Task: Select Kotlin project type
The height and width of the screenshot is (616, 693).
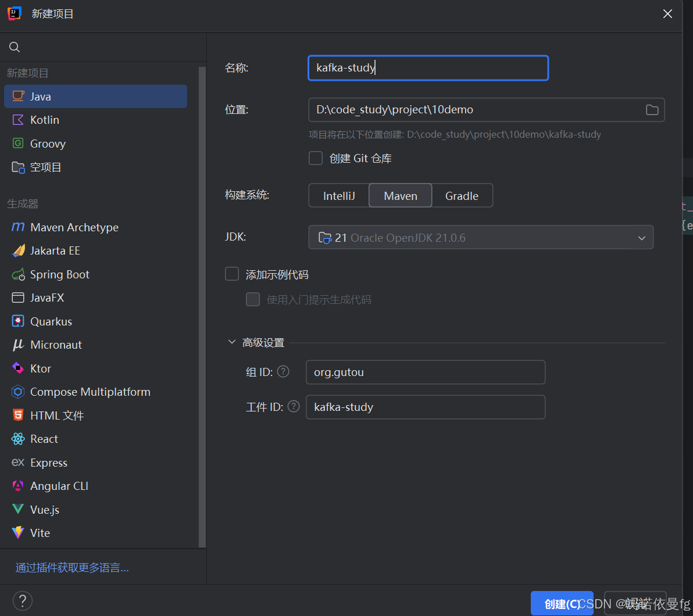Action: pyautogui.click(x=95, y=120)
